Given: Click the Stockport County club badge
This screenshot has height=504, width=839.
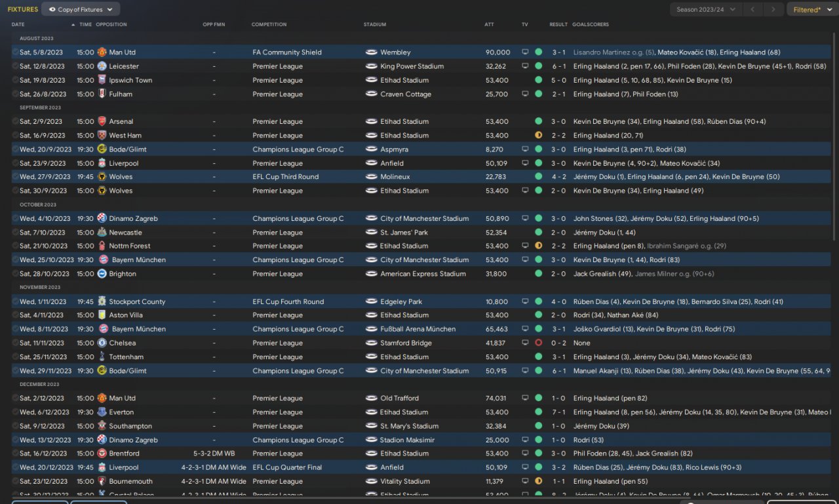Looking at the screenshot, I should point(102,301).
